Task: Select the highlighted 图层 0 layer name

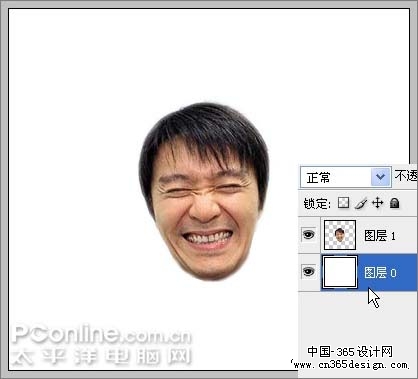Action: [380, 273]
